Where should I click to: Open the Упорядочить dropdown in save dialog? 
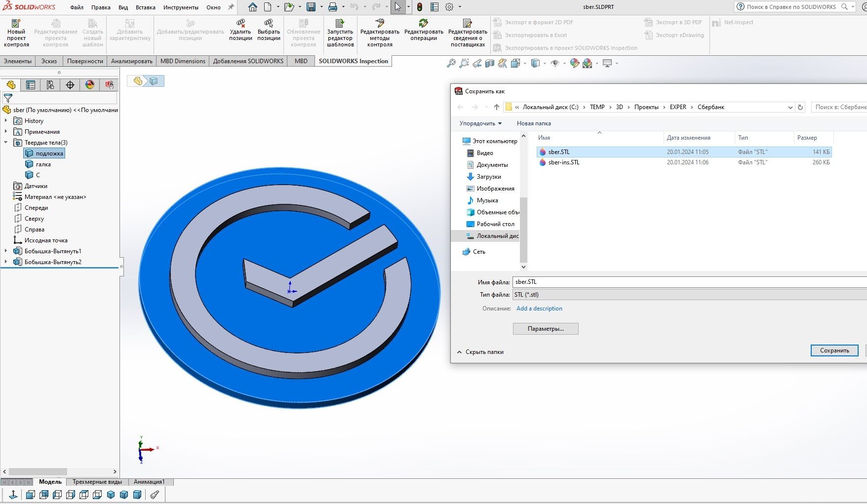click(x=480, y=123)
